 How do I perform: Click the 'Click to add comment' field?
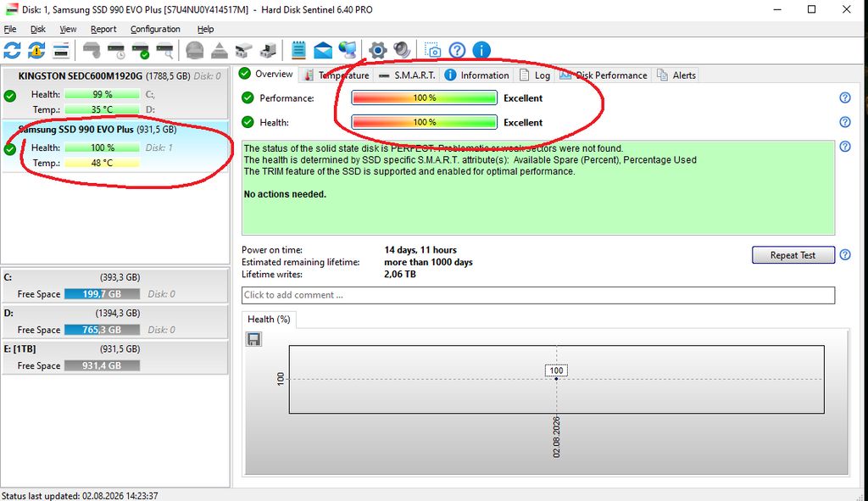pyautogui.click(x=538, y=295)
